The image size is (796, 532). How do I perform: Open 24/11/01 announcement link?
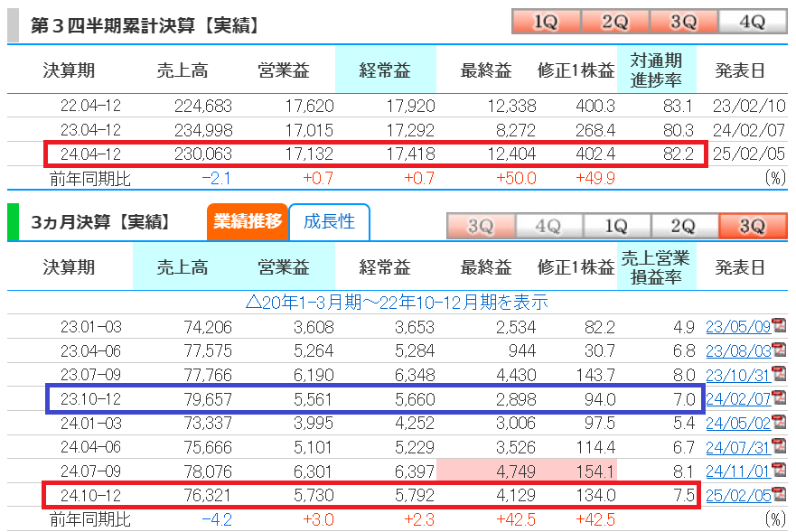pos(738,471)
